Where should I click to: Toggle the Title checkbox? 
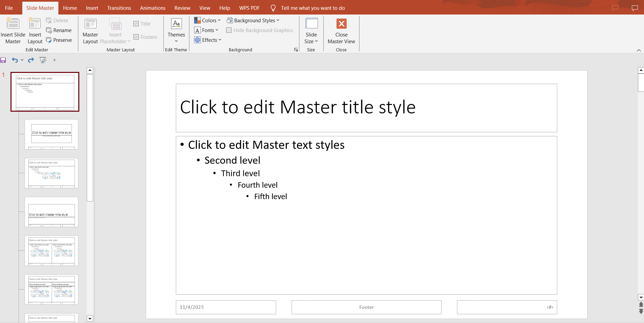tap(136, 24)
